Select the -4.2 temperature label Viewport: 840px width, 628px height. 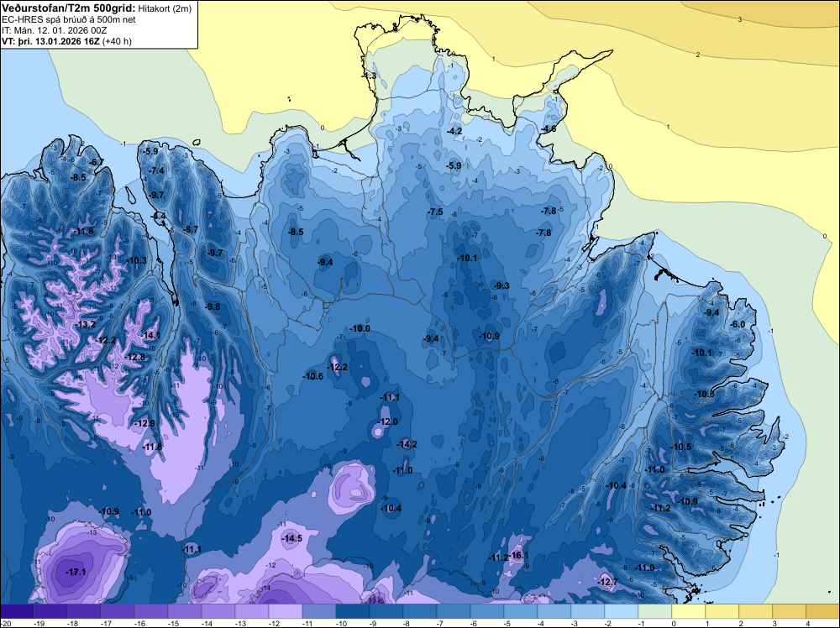point(454,131)
